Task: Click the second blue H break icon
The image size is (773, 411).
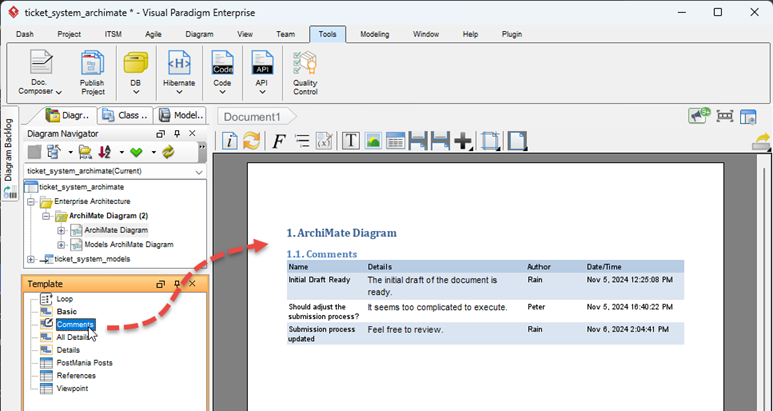Action: click(441, 141)
